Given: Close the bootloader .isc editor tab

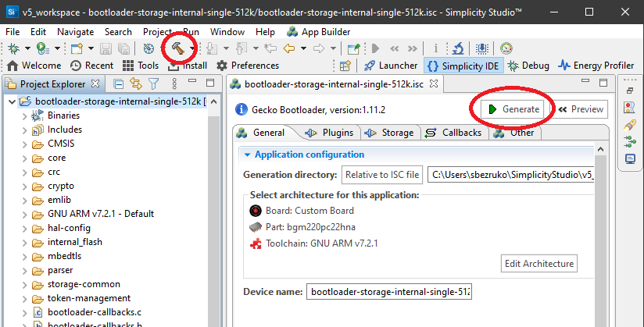Looking at the screenshot, I should pos(434,84).
